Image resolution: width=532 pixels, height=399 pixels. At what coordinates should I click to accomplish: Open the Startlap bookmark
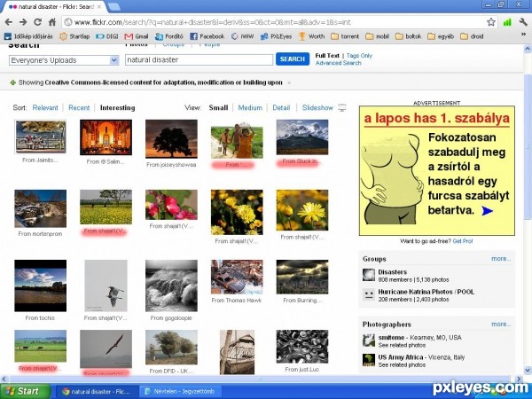click(74, 36)
